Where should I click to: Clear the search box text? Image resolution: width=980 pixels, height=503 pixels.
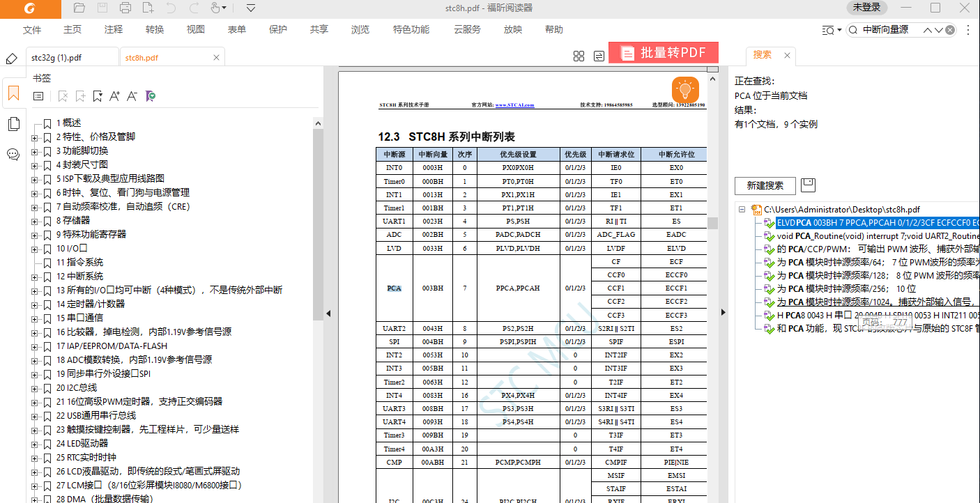[x=949, y=30]
